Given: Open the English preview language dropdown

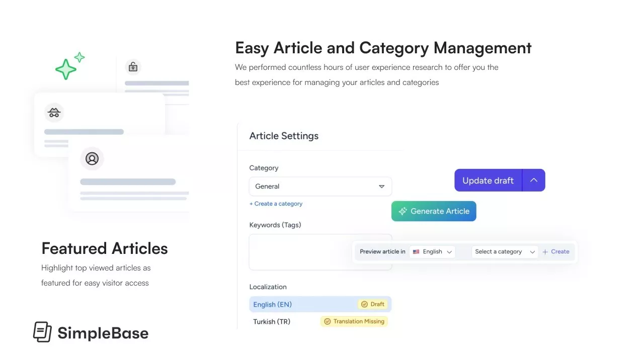Looking at the screenshot, I should point(433,252).
